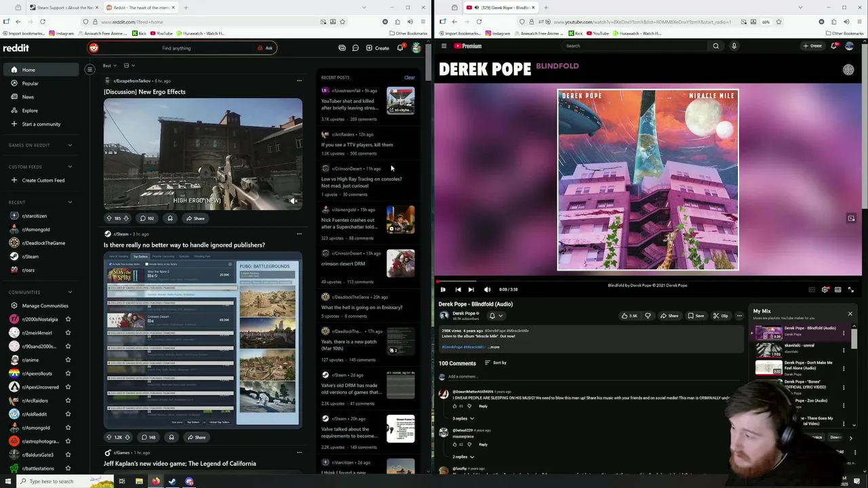The height and width of the screenshot is (488, 868).
Task: Open YouTube comments Sort by menu
Action: click(x=495, y=363)
